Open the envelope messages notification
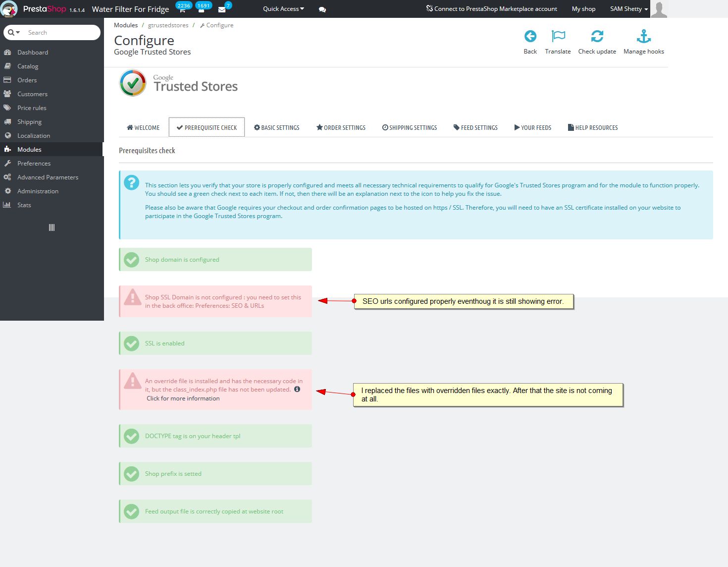 click(x=222, y=9)
